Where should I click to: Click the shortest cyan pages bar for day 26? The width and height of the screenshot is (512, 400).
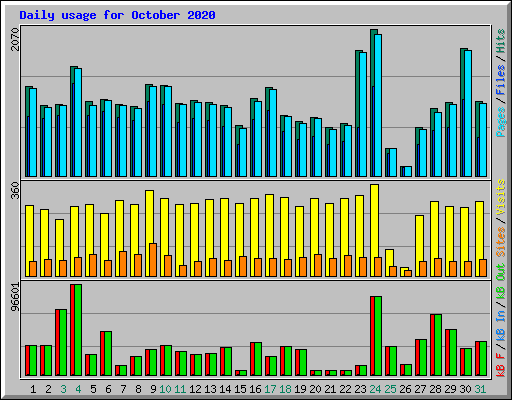[x=408, y=171]
